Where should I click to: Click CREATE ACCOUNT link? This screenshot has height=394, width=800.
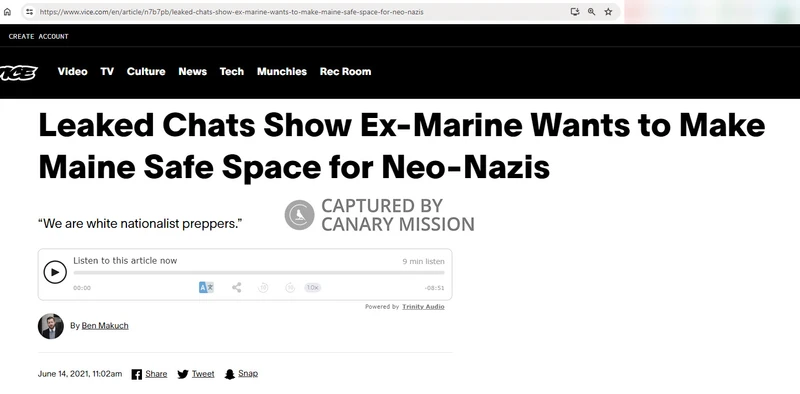38,36
